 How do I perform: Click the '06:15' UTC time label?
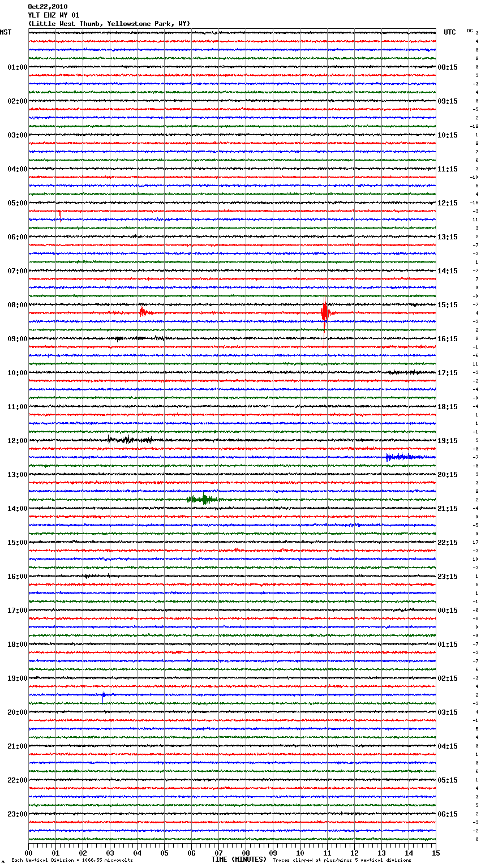pos(448,814)
